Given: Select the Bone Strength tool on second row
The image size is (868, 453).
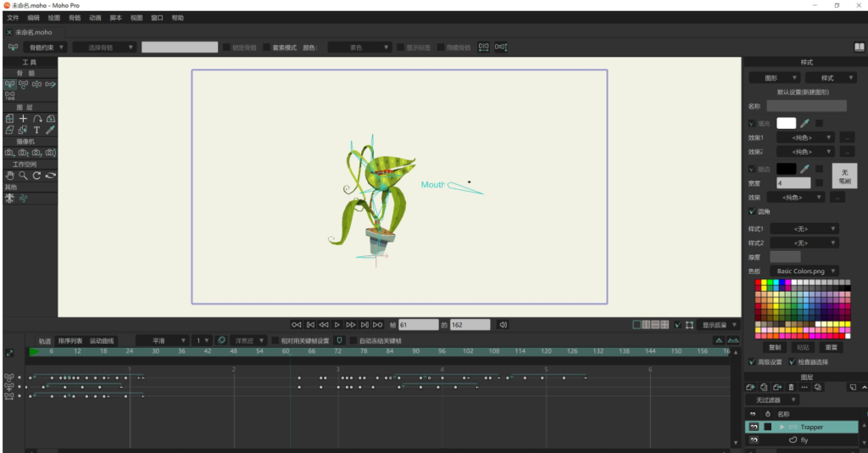Looking at the screenshot, I should [x=10, y=96].
